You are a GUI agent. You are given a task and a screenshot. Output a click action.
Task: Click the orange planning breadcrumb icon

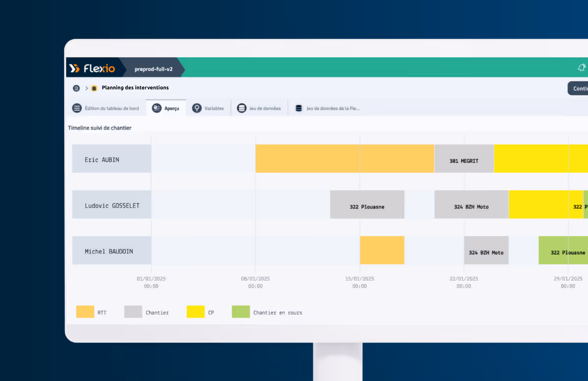point(94,88)
